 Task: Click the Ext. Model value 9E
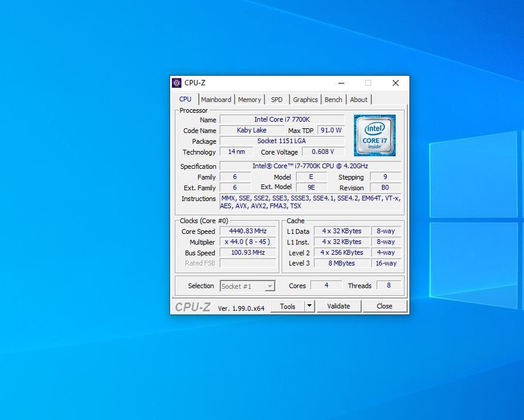click(x=312, y=187)
